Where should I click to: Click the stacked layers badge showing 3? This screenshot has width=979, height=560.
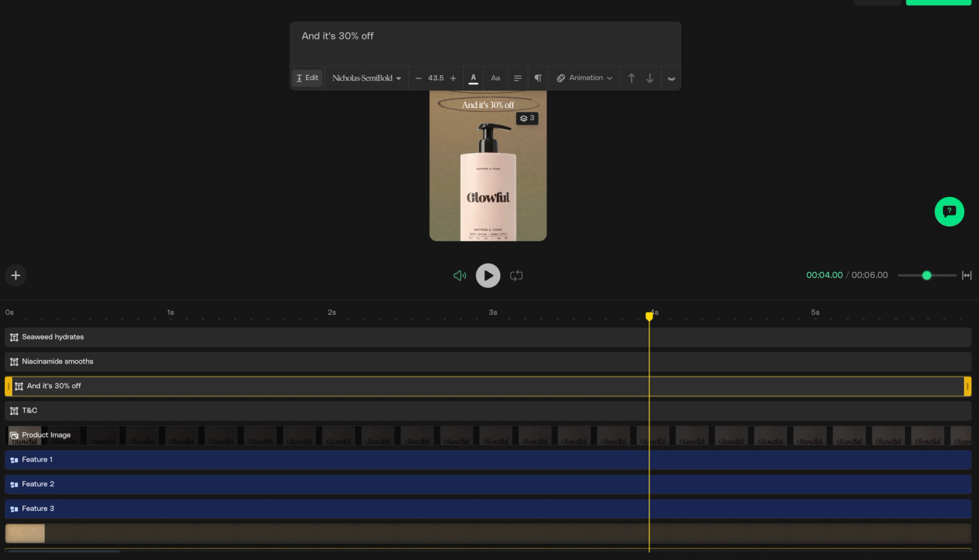(527, 118)
